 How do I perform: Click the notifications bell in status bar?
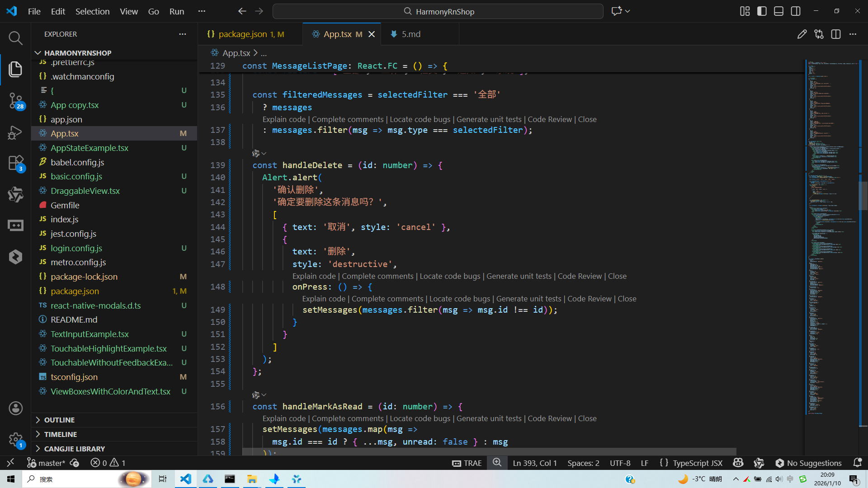point(857,463)
